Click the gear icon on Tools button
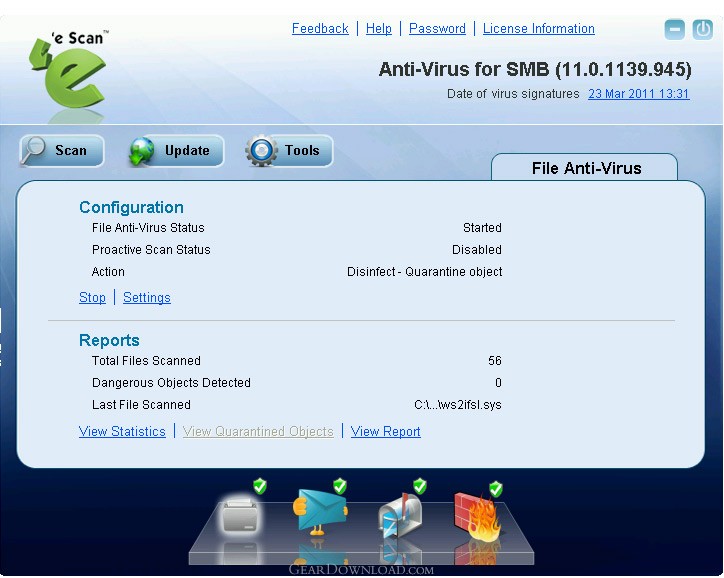 [261, 151]
